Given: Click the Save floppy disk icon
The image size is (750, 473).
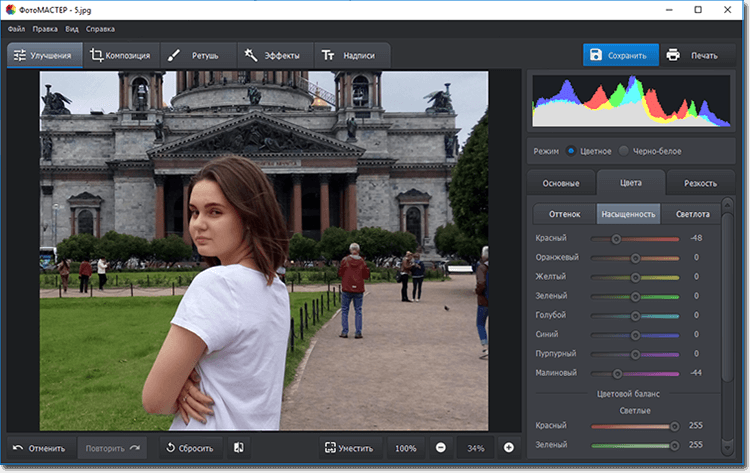Looking at the screenshot, I should click(x=596, y=55).
